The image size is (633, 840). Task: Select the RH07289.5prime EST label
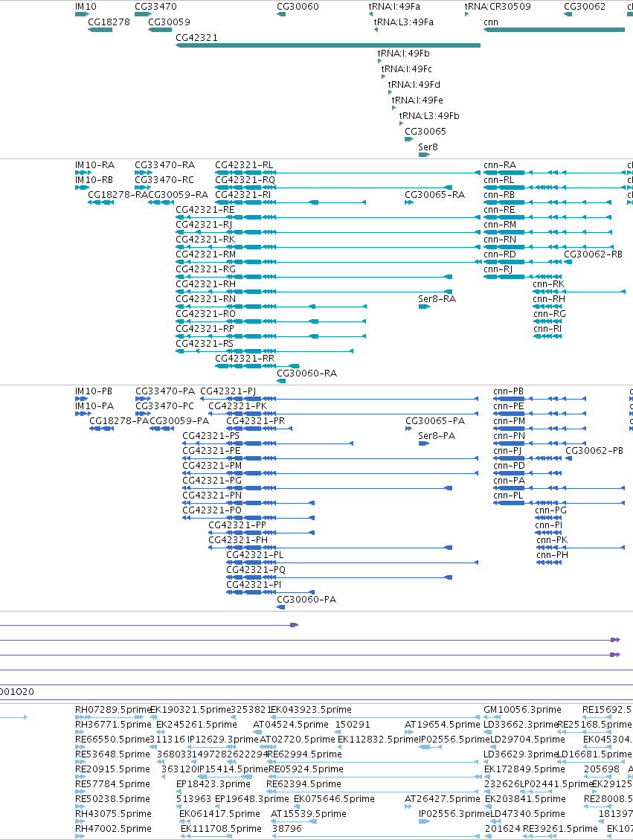(113, 709)
